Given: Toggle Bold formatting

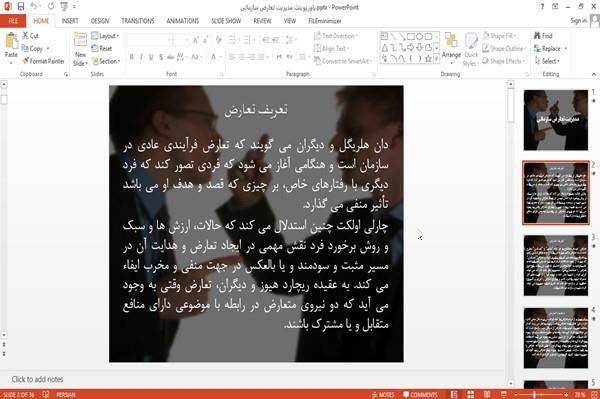Looking at the screenshot, I should tap(132, 57).
